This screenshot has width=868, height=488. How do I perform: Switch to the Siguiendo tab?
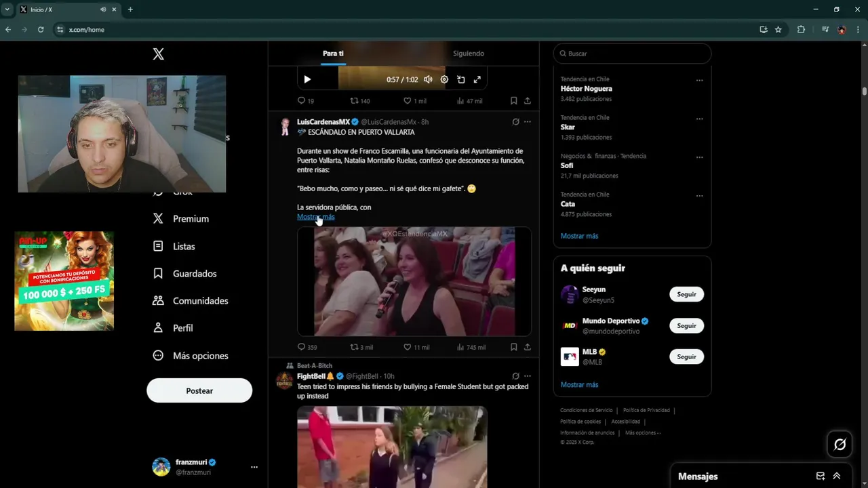pos(469,54)
